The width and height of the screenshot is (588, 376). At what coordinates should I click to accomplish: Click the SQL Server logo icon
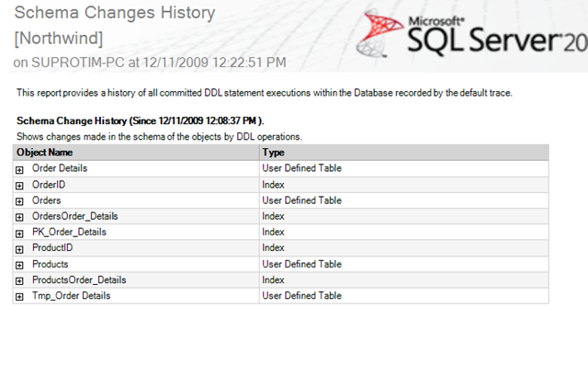pos(379,33)
